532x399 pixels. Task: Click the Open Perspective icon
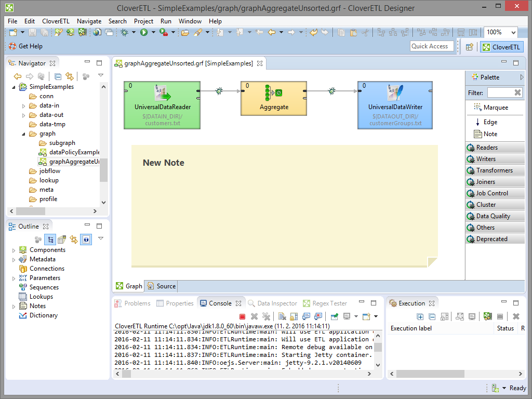click(x=469, y=47)
